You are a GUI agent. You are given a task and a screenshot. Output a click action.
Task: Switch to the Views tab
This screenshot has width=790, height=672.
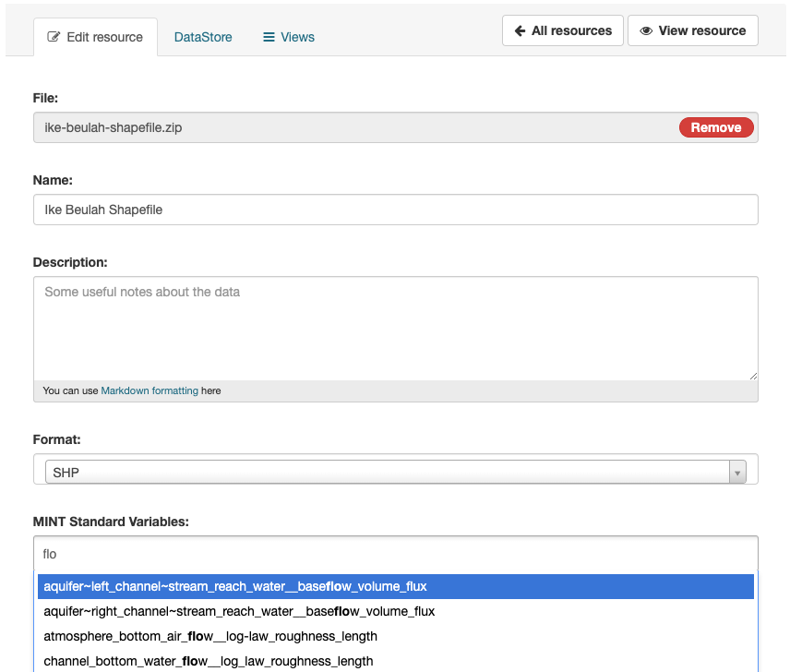point(289,37)
